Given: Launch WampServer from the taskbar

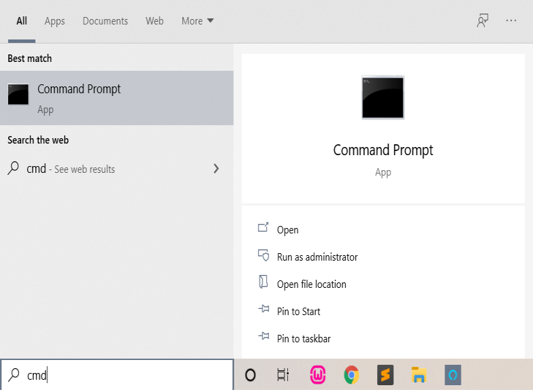Looking at the screenshot, I should [317, 375].
